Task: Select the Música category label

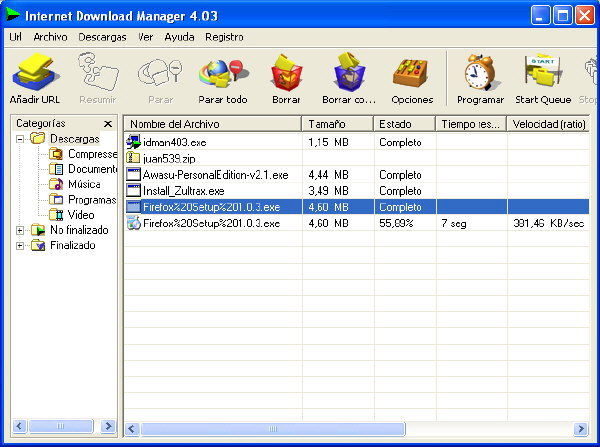Action: point(84,184)
